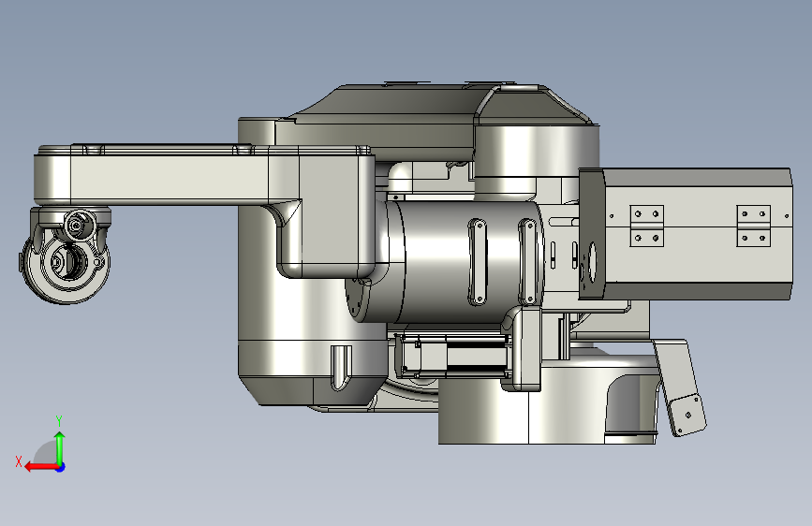Pick the right slotted strap on the cylinder

527,262
